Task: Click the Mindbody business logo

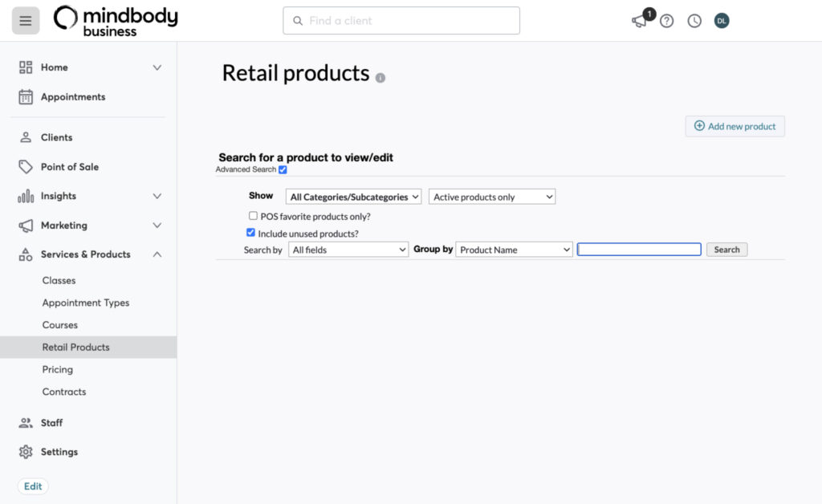Action: 116,21
